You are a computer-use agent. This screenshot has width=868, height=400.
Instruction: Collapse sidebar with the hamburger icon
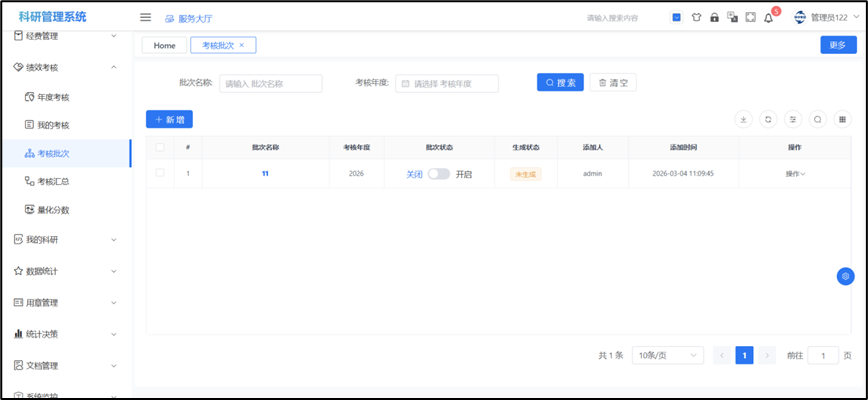(145, 17)
